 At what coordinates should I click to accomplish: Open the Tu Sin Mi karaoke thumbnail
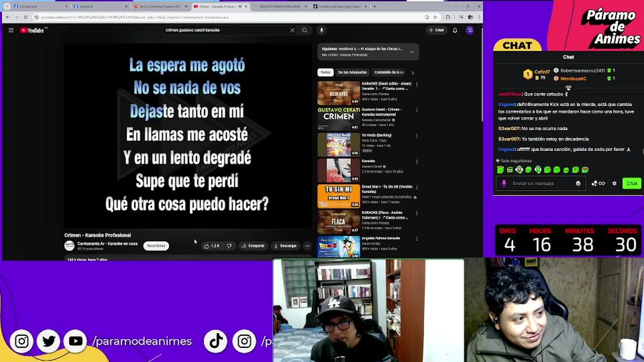click(x=339, y=197)
